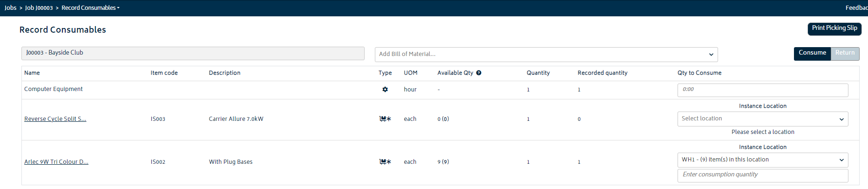The height and width of the screenshot is (189, 868).
Task: Switch to Return mode
Action: [845, 54]
